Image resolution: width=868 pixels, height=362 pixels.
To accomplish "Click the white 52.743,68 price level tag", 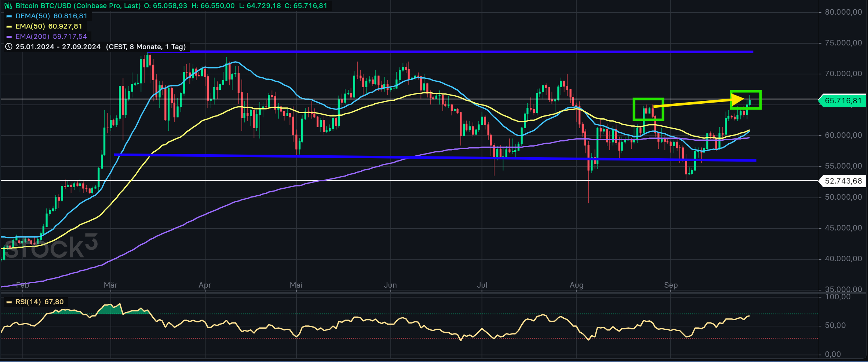I will tap(843, 181).
